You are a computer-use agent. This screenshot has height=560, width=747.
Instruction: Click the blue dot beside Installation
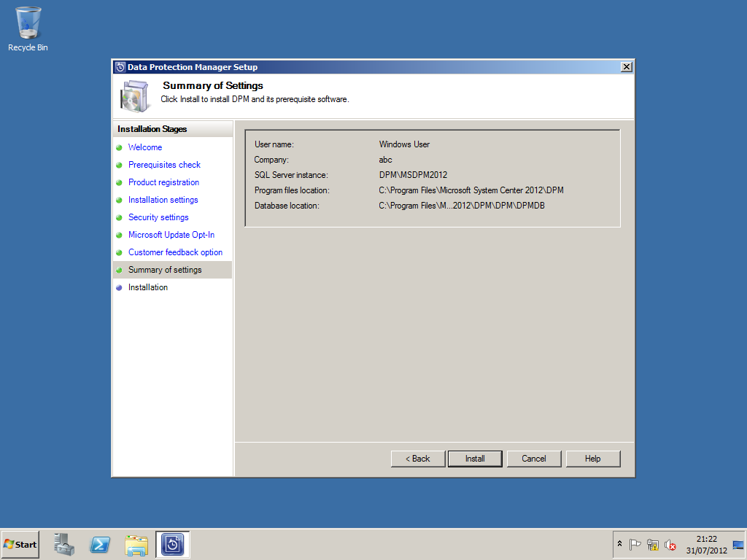(x=119, y=287)
